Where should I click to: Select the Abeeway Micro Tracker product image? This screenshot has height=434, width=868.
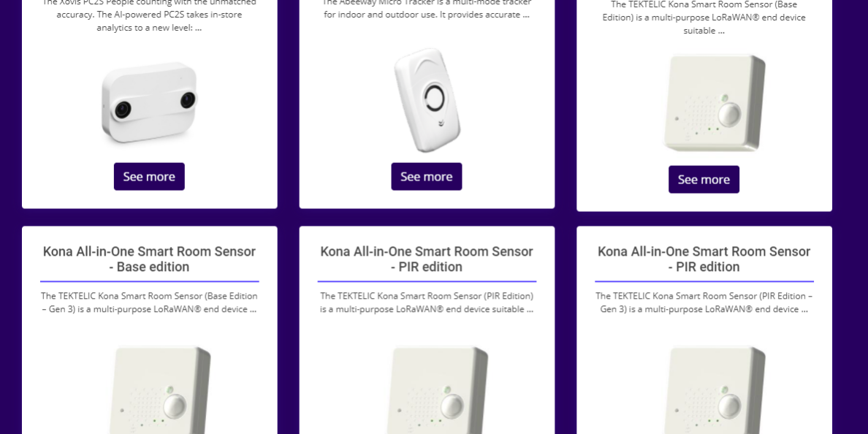pos(427,99)
